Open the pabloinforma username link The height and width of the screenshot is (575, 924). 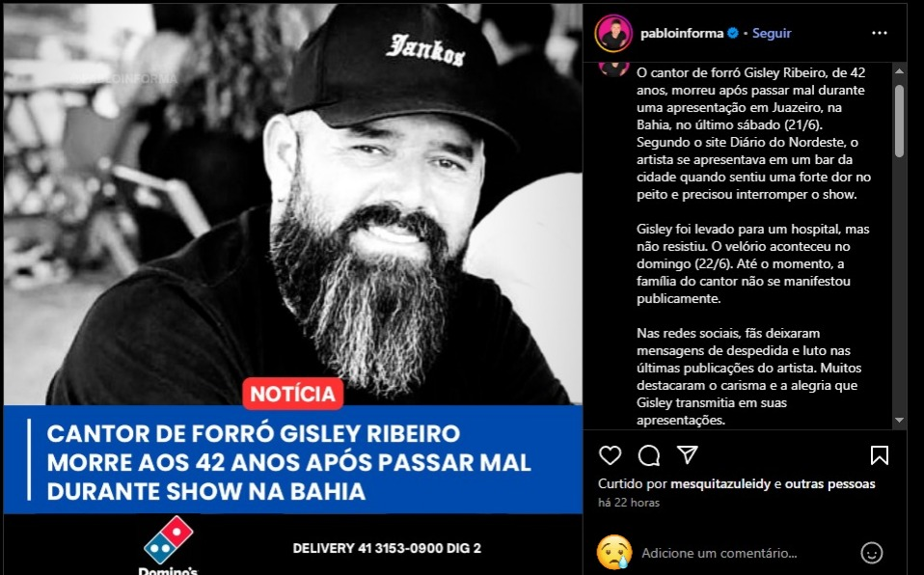point(682,34)
